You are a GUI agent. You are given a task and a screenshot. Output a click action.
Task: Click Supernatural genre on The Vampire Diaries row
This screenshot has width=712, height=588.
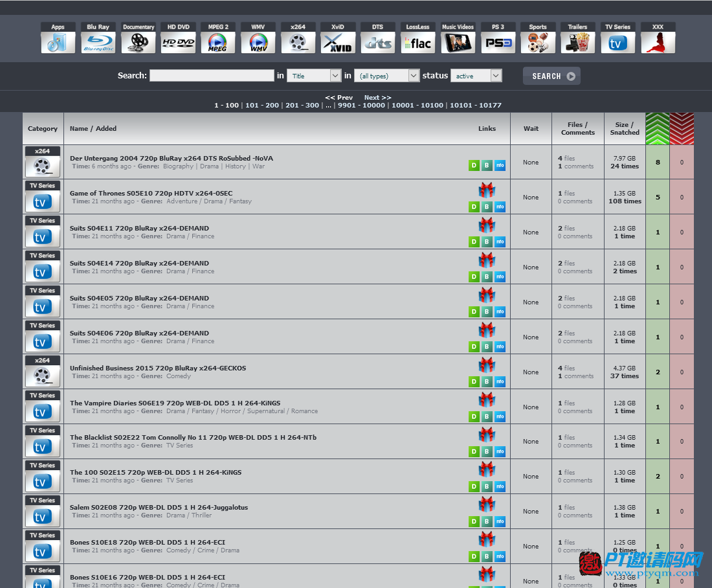(266, 411)
